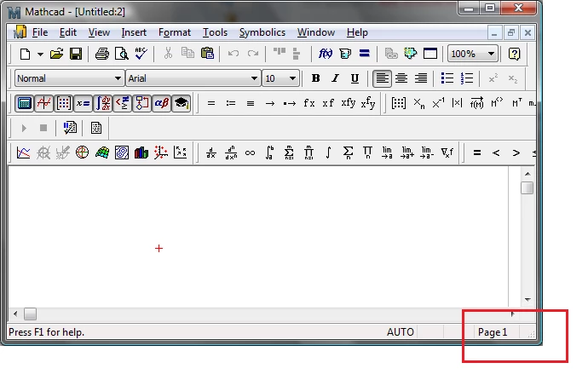The width and height of the screenshot is (588, 380).
Task: Toggle numbered list
Action: pyautogui.click(x=467, y=78)
